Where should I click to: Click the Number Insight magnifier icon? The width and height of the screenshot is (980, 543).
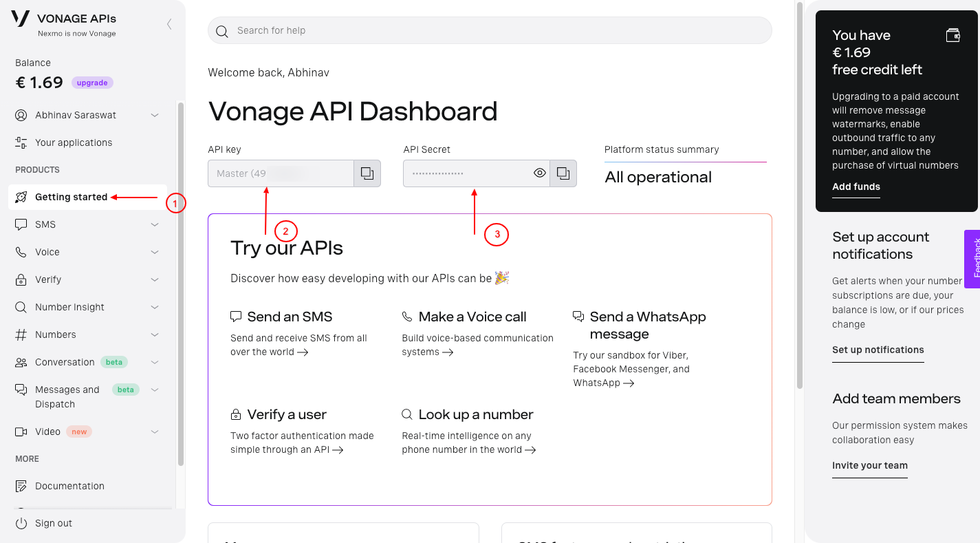pyautogui.click(x=21, y=307)
